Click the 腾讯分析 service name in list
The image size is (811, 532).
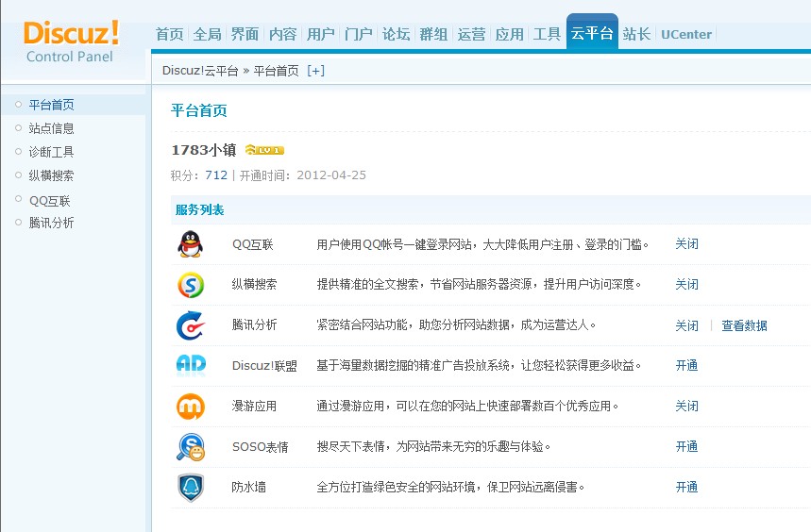pos(254,324)
